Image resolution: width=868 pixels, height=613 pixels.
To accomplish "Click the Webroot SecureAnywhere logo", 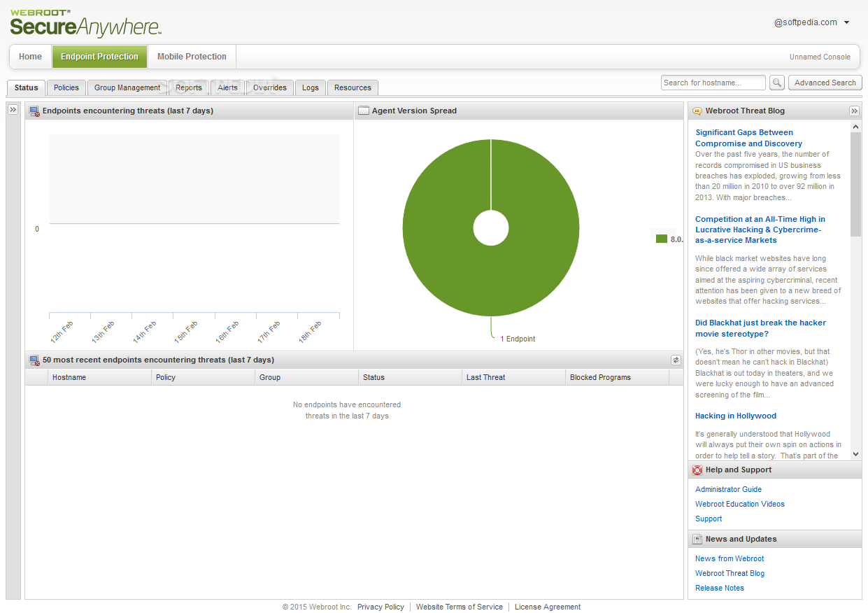I will [85, 22].
